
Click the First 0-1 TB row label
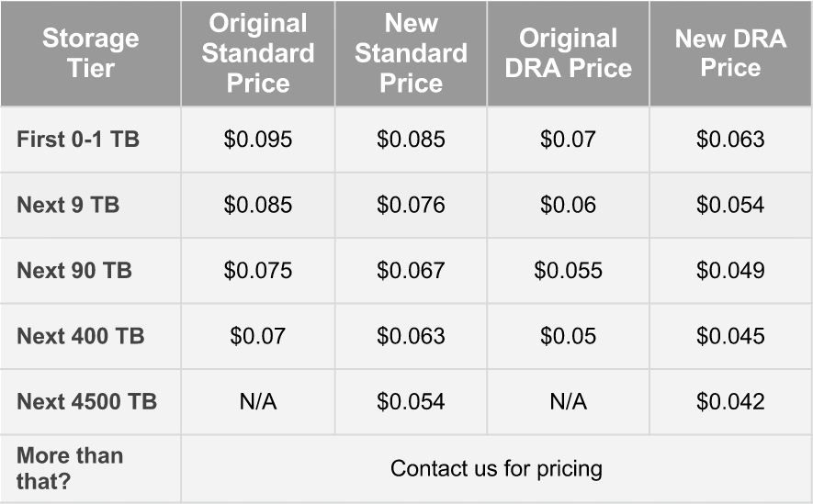[78, 140]
